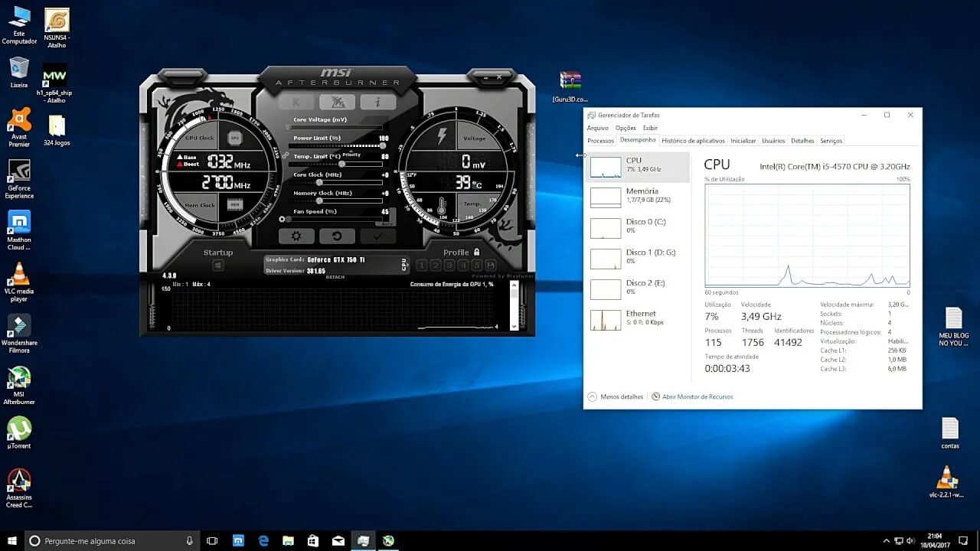Switch to the Usuários tab
The height and width of the screenshot is (551, 980).
[773, 141]
